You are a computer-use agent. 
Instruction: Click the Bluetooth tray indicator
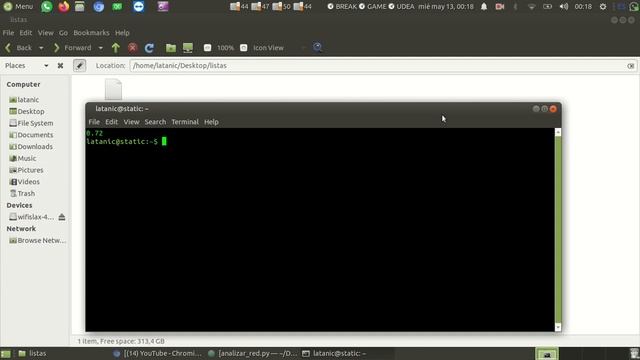click(x=516, y=7)
